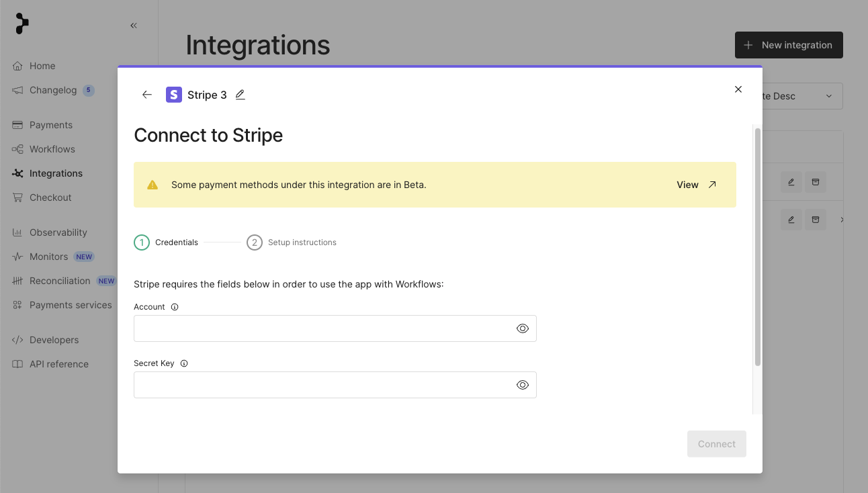Click the archive icon in the first table row
The image size is (868, 493).
click(816, 182)
